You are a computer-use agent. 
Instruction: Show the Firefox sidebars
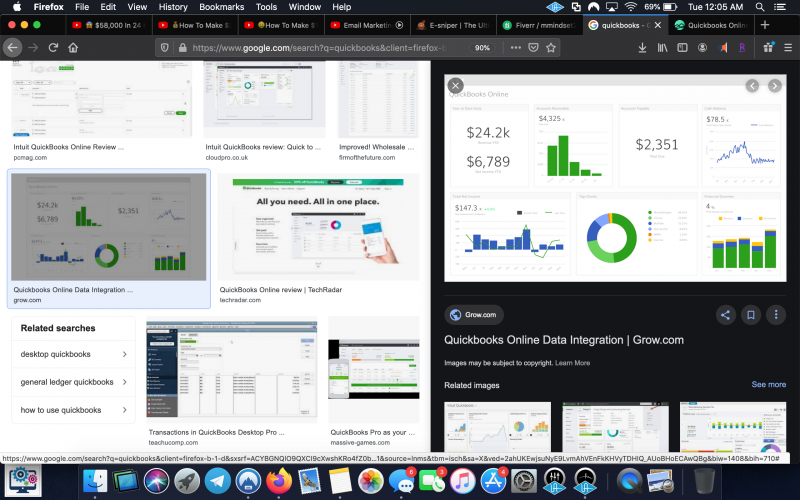pos(682,47)
